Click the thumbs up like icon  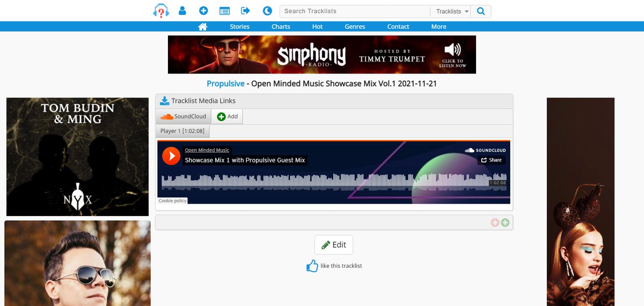(x=312, y=265)
